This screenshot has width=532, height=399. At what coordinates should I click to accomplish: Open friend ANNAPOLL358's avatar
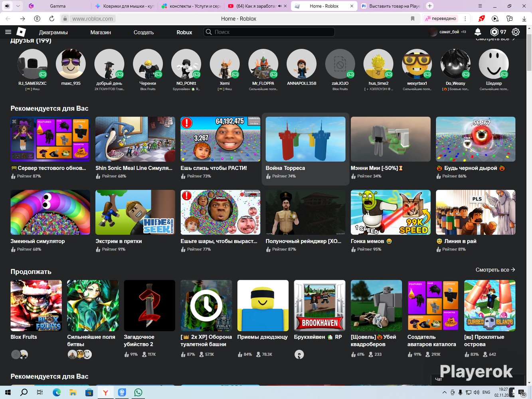click(301, 64)
